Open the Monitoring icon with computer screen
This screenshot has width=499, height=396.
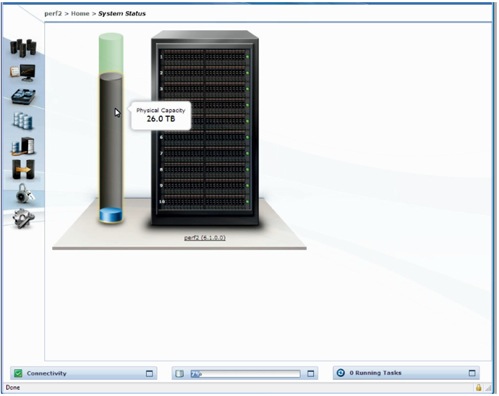click(23, 72)
